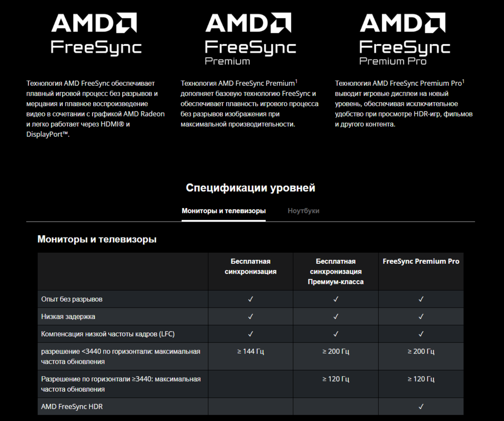504x421 pixels.
Task: Click the AMD FreeSync Premium logo
Action: click(251, 38)
